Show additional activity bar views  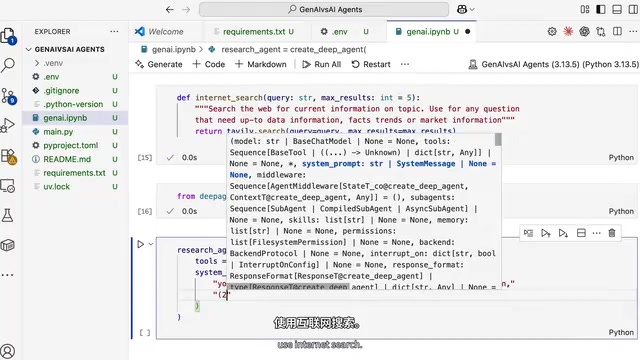coord(7,275)
